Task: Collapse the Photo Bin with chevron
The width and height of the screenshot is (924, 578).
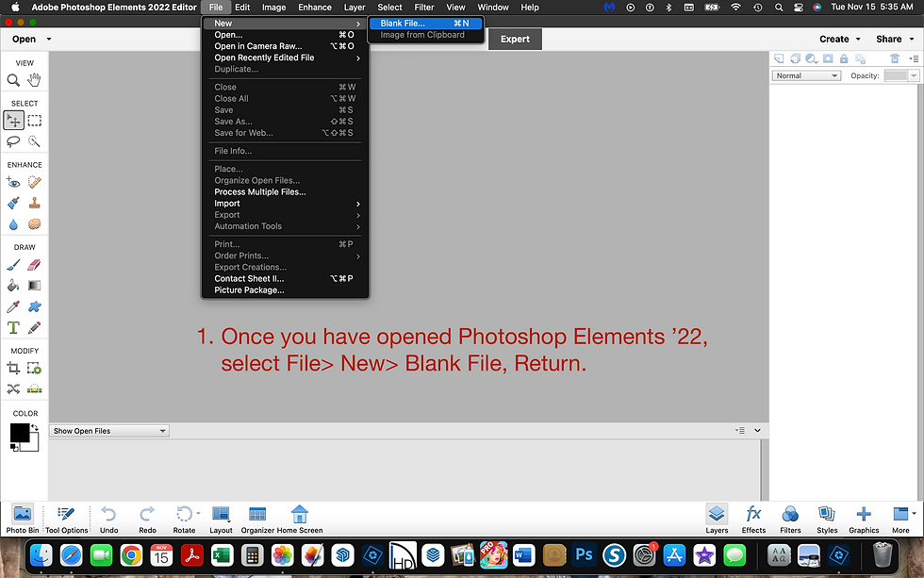Action: click(x=758, y=430)
